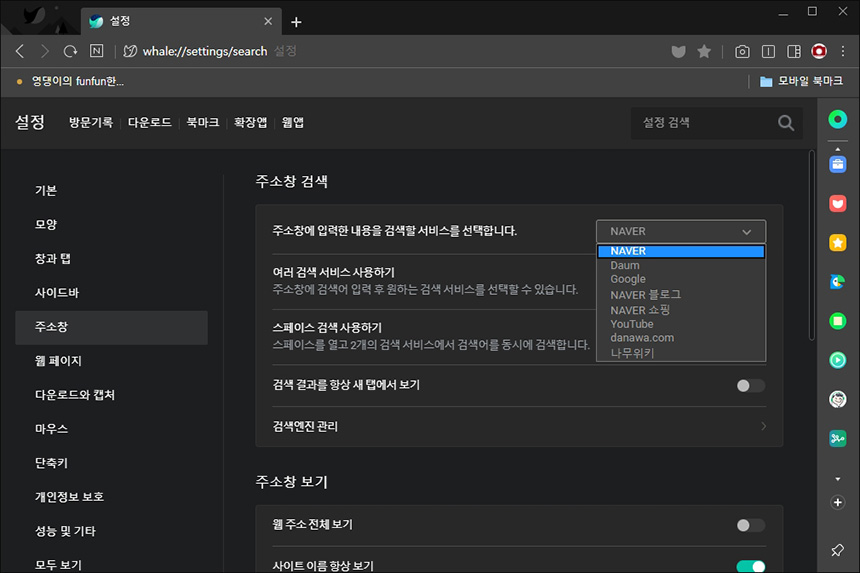Open the 방문기록 tab

91,122
